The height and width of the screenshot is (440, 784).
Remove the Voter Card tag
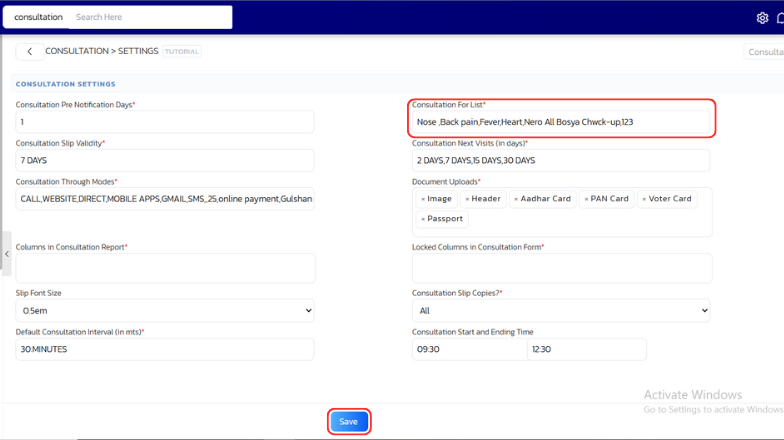[644, 199]
